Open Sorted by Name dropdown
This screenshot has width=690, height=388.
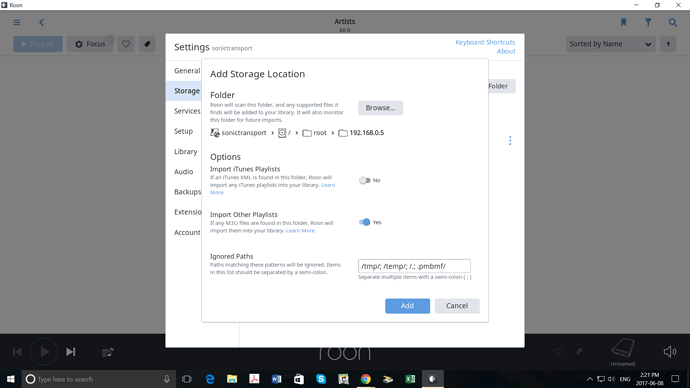click(610, 44)
